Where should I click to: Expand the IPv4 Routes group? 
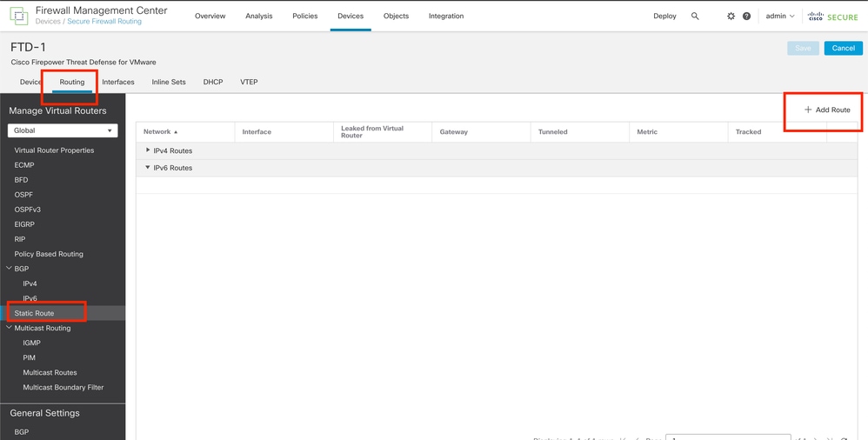148,150
